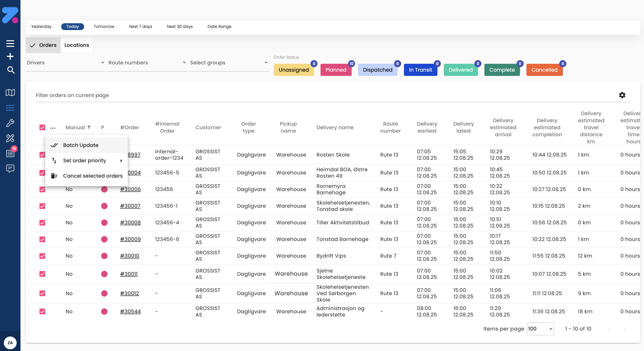Filter by the Dispatched order status
This screenshot has height=351, width=644.
(377, 70)
